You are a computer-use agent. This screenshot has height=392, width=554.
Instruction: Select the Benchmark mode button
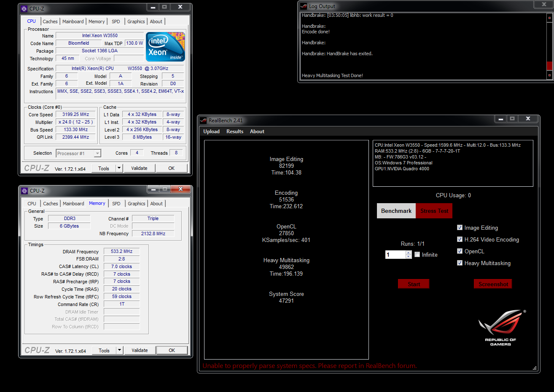click(x=396, y=211)
